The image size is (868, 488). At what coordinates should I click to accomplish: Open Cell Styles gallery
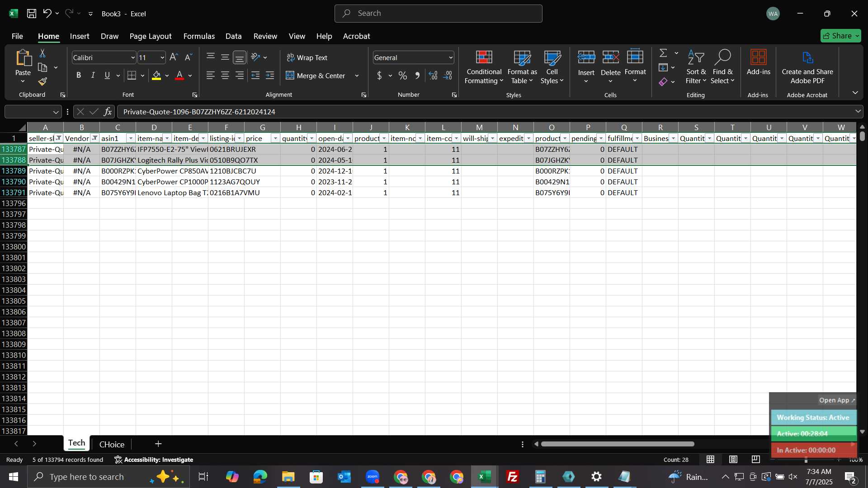pos(552,67)
